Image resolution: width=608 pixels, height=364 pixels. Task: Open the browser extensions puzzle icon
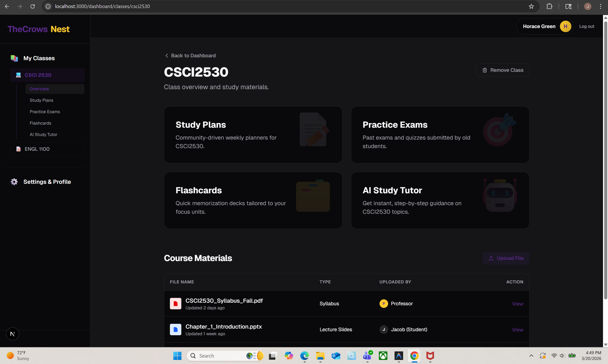(549, 6)
